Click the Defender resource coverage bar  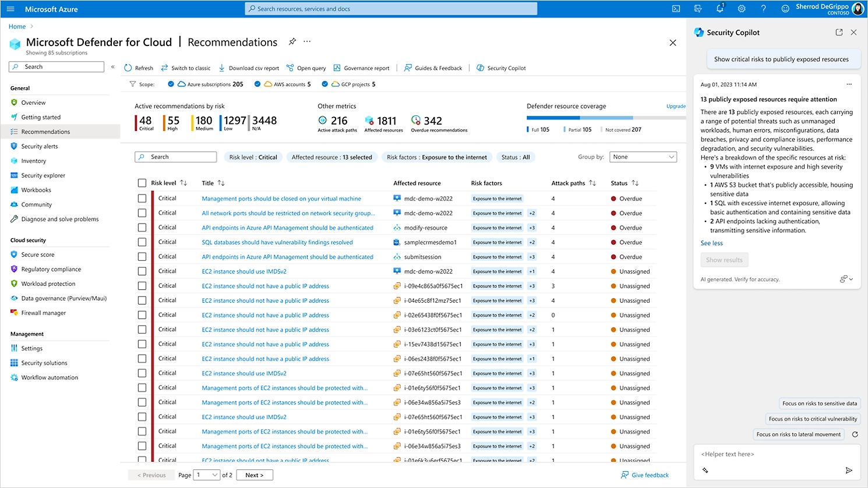tap(606, 118)
